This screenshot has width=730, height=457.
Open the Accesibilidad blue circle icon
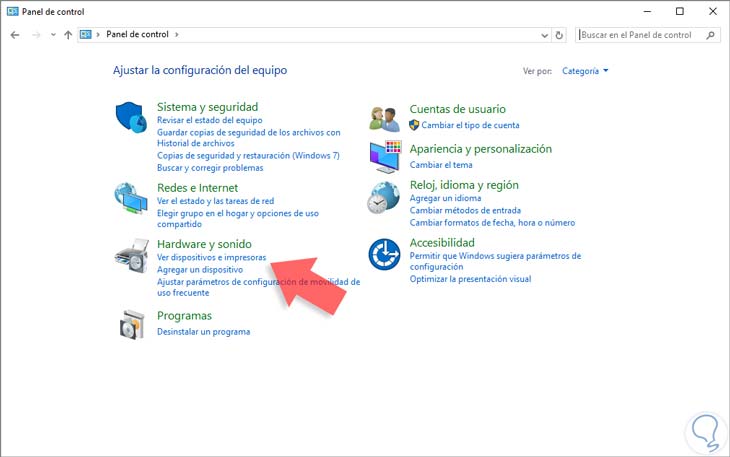click(384, 254)
